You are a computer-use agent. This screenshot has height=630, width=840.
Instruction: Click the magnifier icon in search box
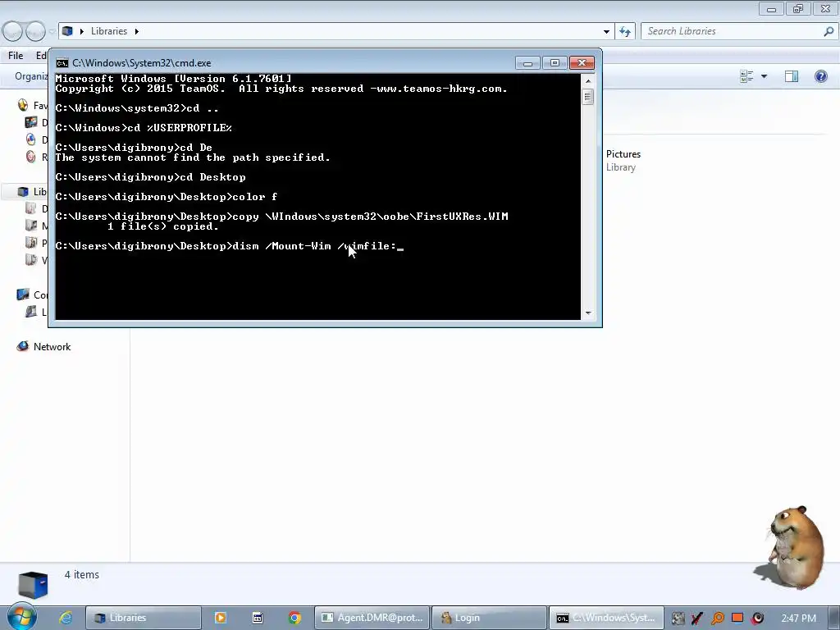click(x=829, y=31)
